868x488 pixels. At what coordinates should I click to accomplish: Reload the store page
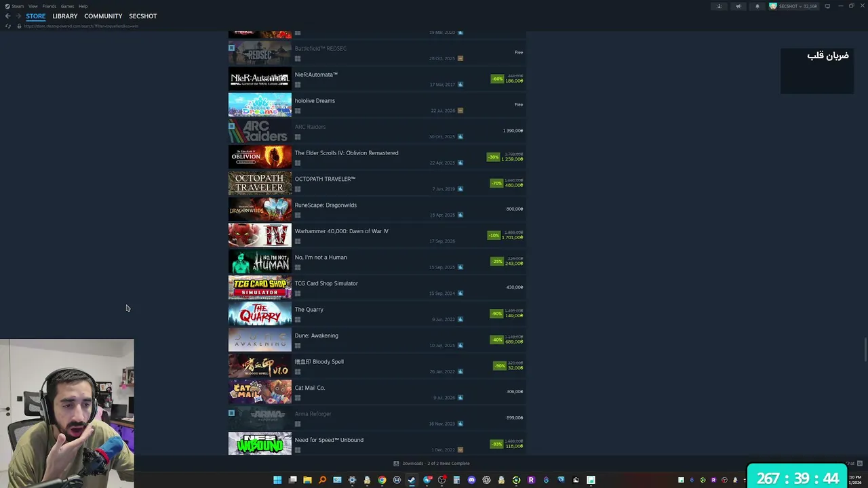tap(8, 26)
